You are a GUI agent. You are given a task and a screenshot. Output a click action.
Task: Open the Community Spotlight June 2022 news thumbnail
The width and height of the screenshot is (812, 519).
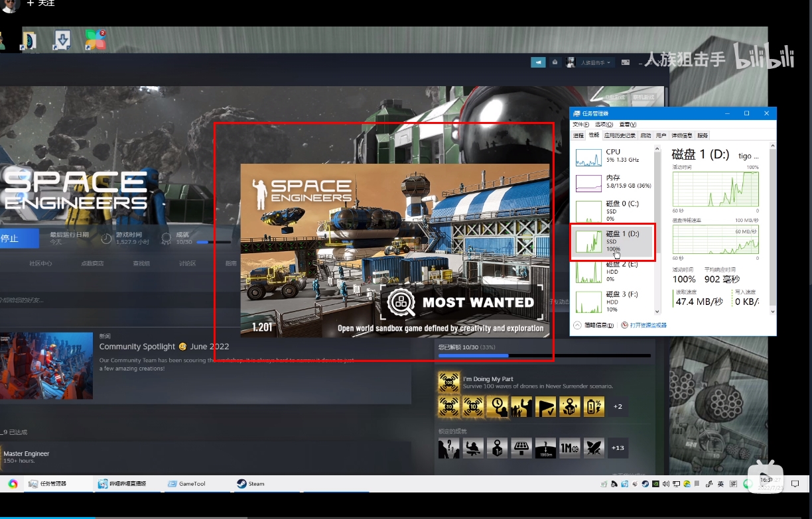[x=46, y=366]
